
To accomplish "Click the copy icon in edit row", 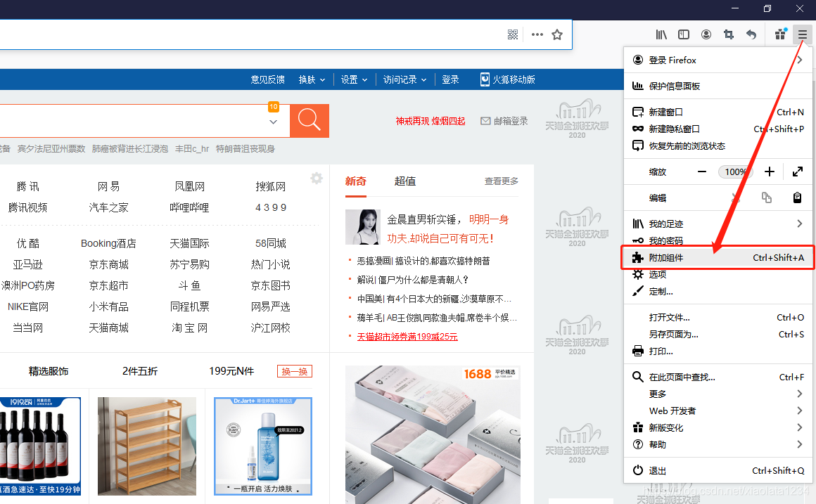I will [x=767, y=198].
